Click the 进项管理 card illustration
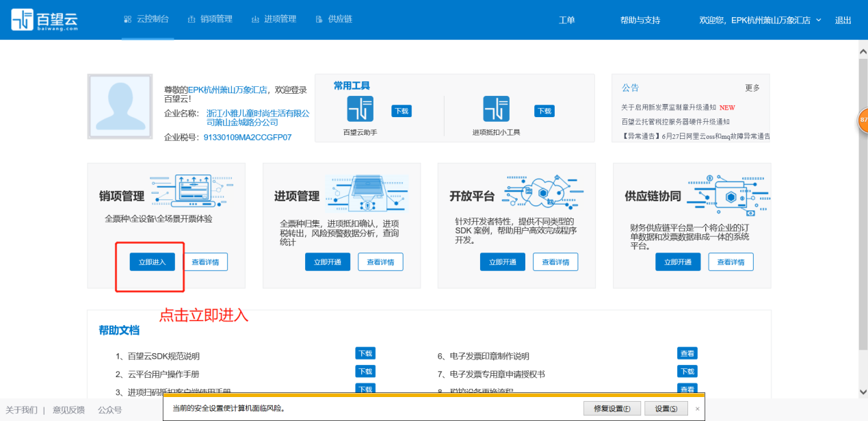The height and width of the screenshot is (421, 868). tap(367, 193)
